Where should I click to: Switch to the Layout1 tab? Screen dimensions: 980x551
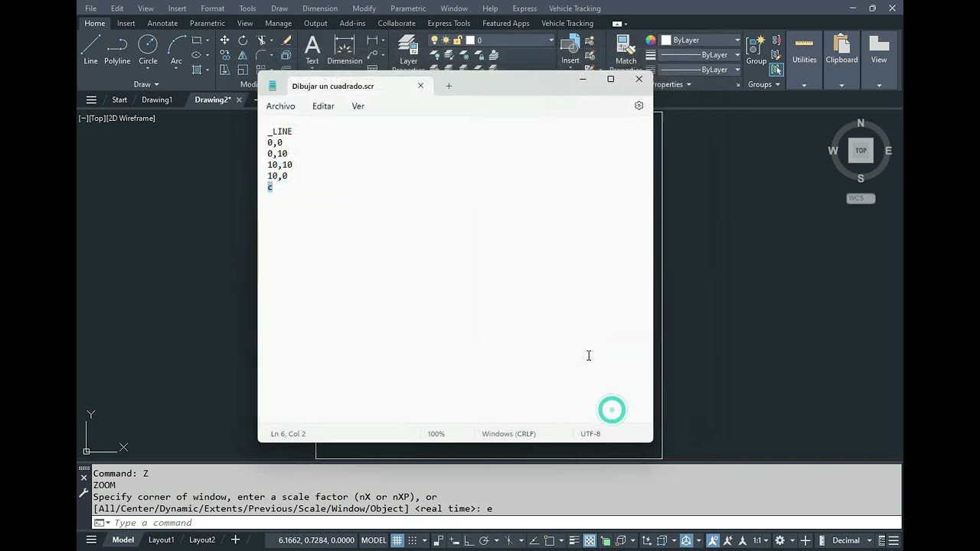point(162,540)
